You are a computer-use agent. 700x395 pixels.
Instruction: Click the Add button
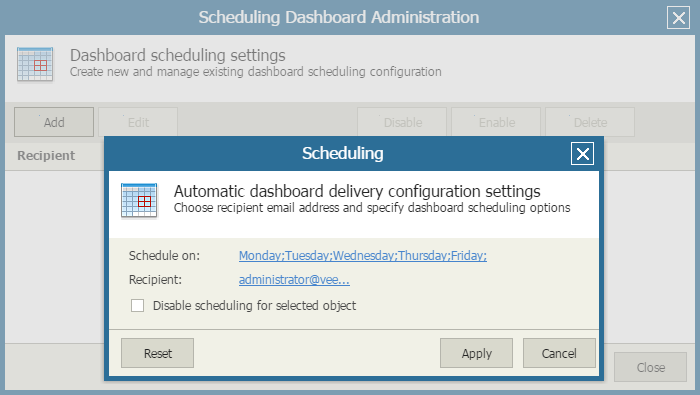(x=54, y=122)
